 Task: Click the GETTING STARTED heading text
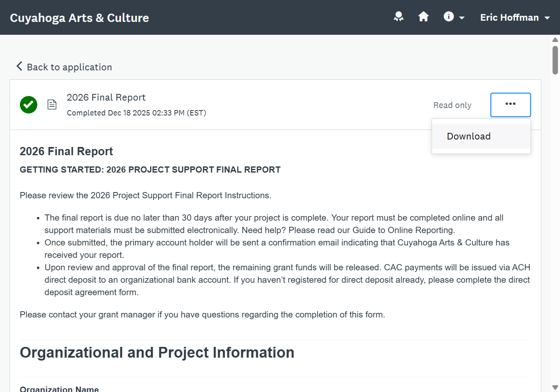(150, 170)
